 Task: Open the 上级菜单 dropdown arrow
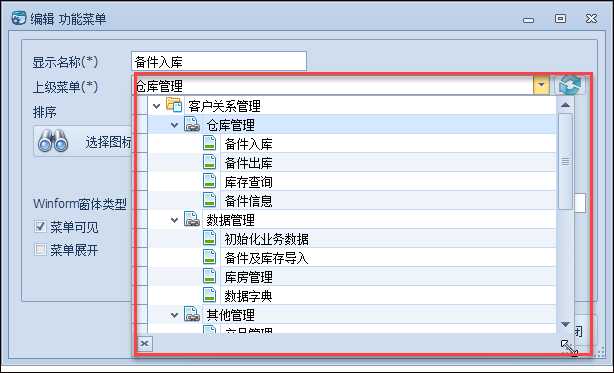(541, 85)
